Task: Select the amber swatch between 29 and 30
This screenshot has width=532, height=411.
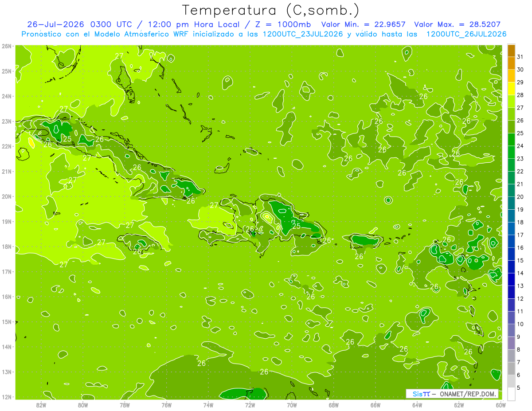Action: (511, 76)
